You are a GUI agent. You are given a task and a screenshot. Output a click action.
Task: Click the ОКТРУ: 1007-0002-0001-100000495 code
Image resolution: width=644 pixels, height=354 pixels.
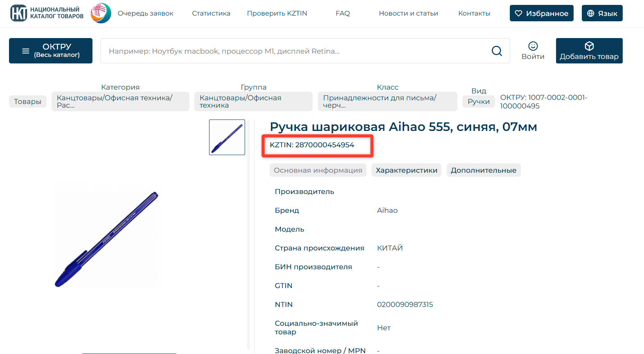(544, 101)
